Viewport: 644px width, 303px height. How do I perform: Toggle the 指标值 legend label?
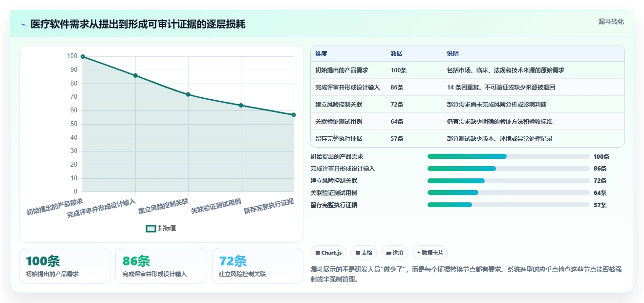click(x=167, y=228)
